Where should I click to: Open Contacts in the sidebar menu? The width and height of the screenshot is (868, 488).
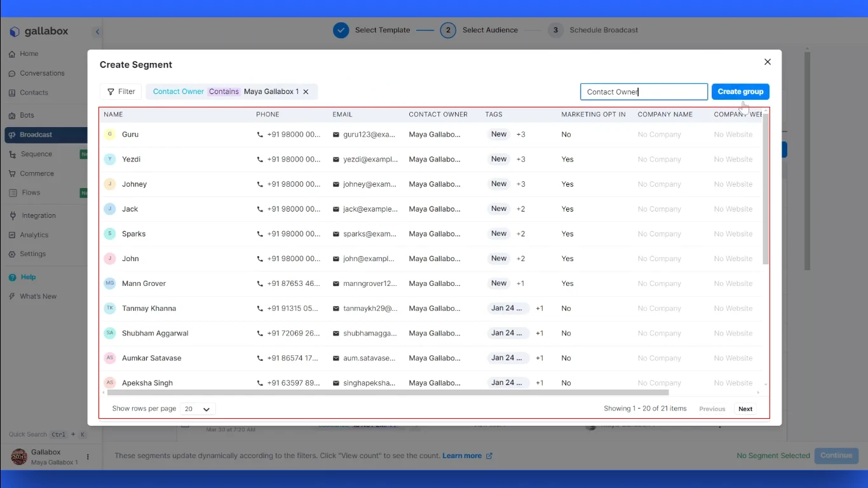(x=34, y=93)
